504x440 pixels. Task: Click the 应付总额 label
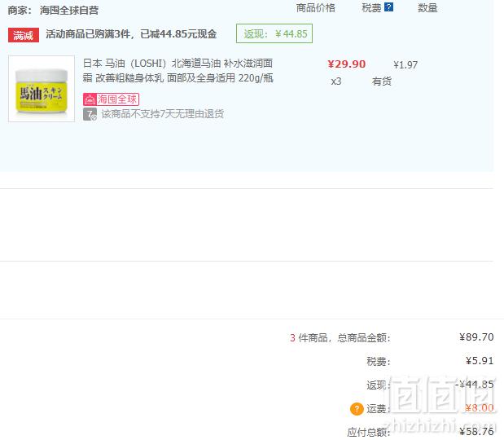(369, 432)
